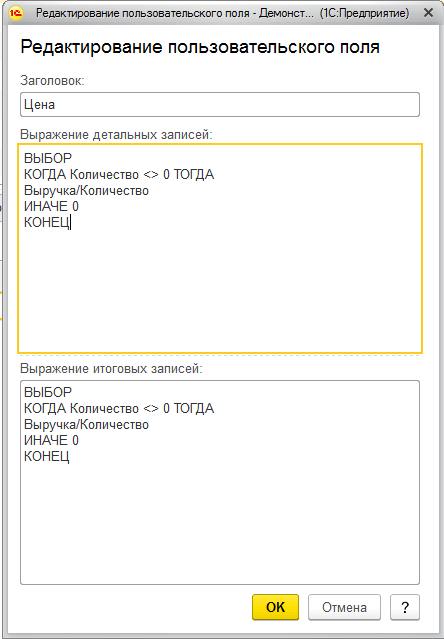The width and height of the screenshot is (444, 639).
Task: Click Выручка/Количество in summary records expression
Action: click(86, 424)
